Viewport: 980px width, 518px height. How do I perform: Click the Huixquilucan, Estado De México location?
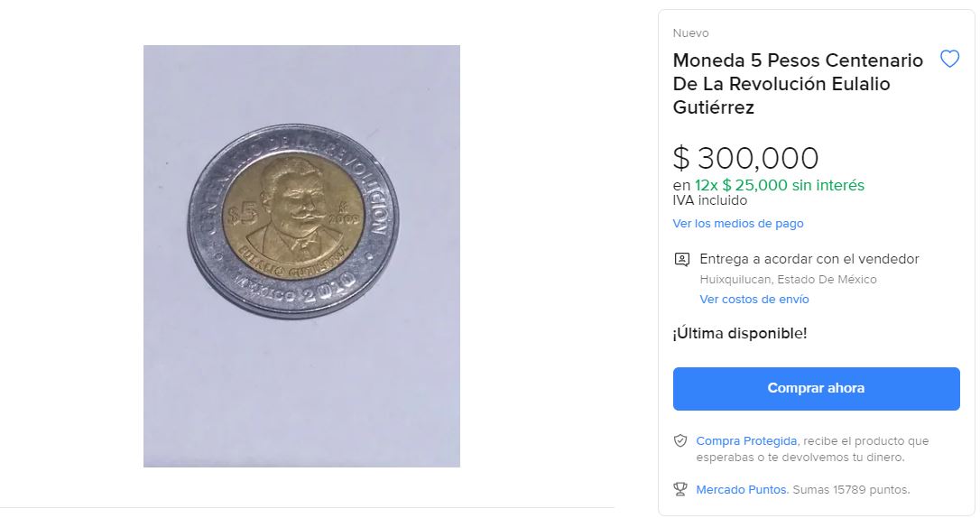(x=788, y=280)
